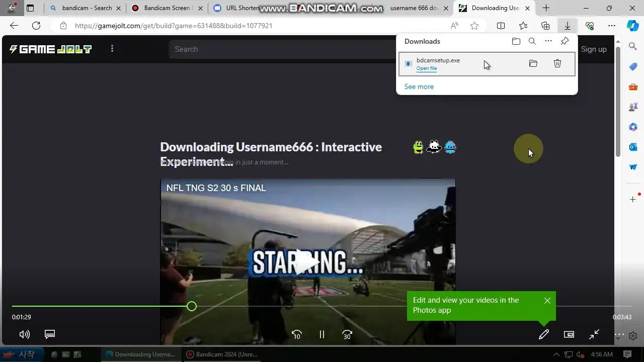Open the downloads folder from panel header
The height and width of the screenshot is (362, 644).
click(x=516, y=41)
